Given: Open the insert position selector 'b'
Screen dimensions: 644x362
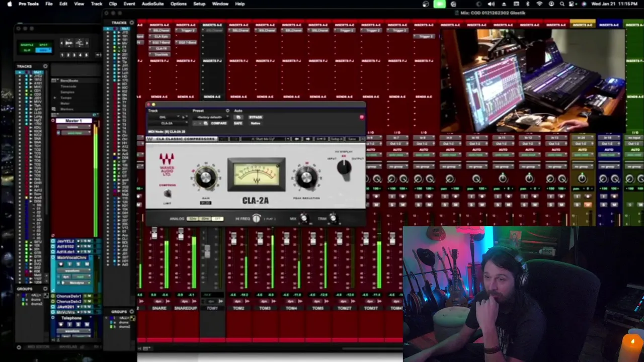Looking at the screenshot, I should (185, 117).
